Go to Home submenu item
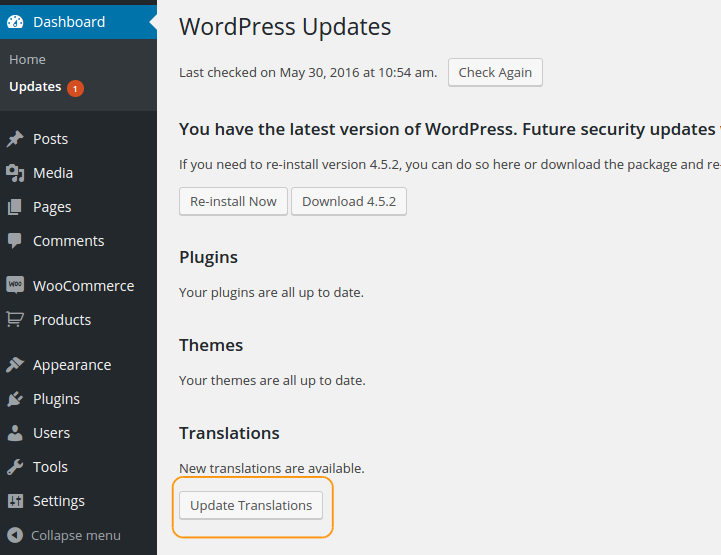 tap(27, 59)
